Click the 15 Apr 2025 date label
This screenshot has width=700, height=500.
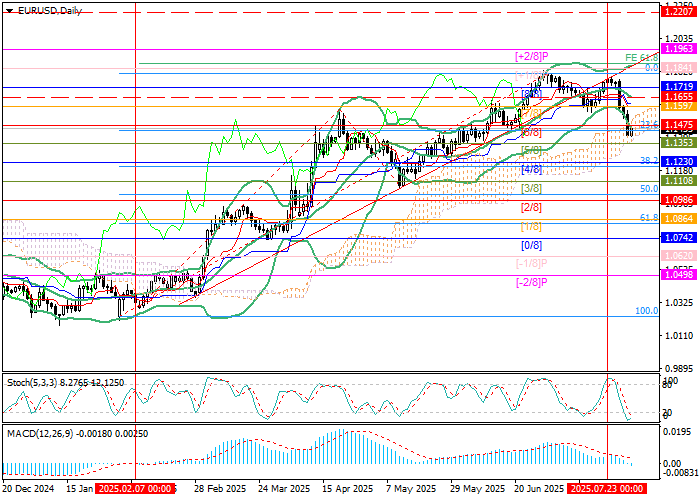(349, 490)
